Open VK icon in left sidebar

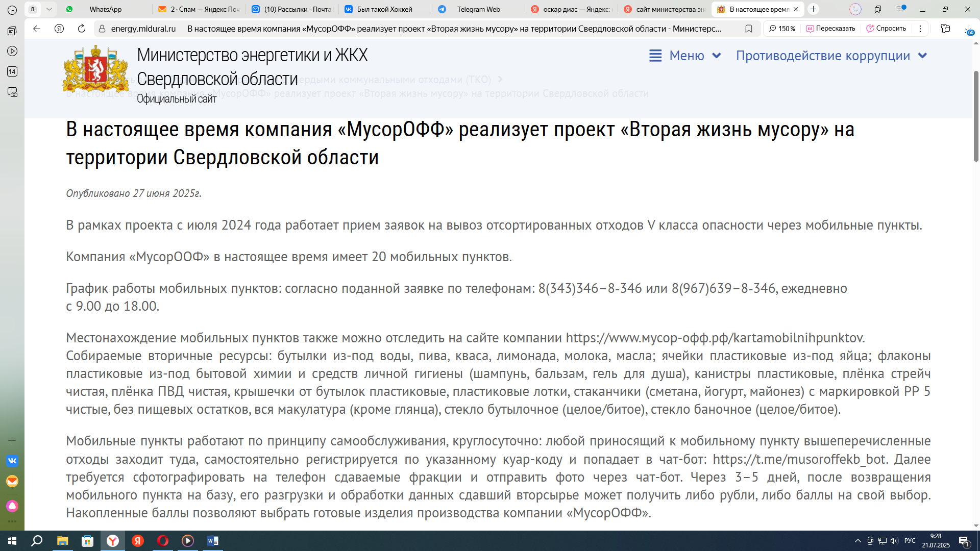[x=12, y=461]
